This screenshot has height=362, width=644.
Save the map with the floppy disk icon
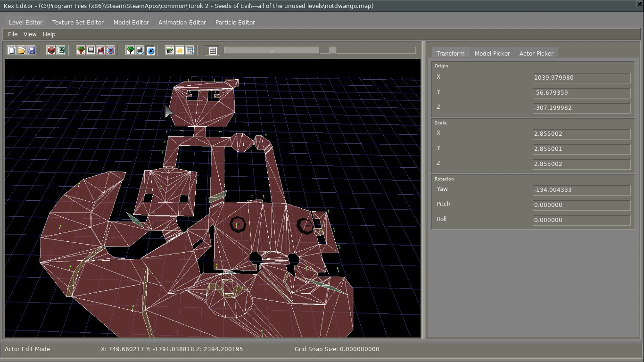click(x=31, y=50)
